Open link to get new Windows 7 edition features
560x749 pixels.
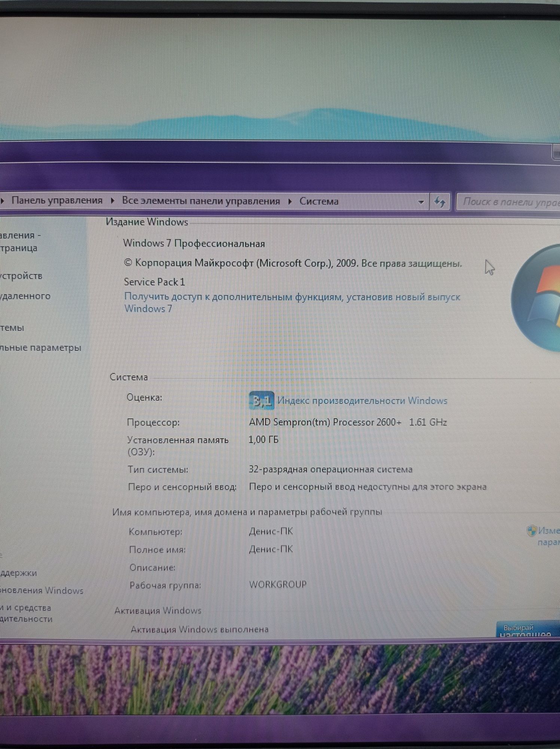pyautogui.click(x=292, y=303)
